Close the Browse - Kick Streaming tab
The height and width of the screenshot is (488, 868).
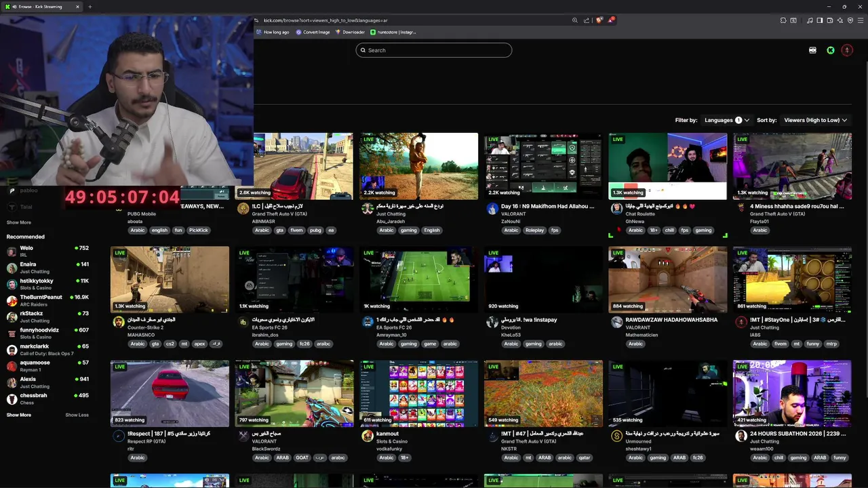(x=77, y=7)
